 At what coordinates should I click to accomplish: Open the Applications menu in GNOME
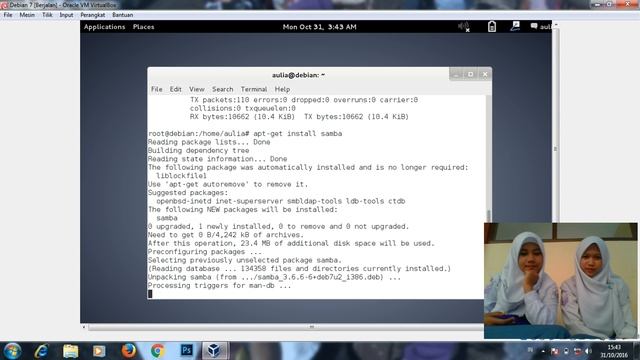(x=104, y=27)
